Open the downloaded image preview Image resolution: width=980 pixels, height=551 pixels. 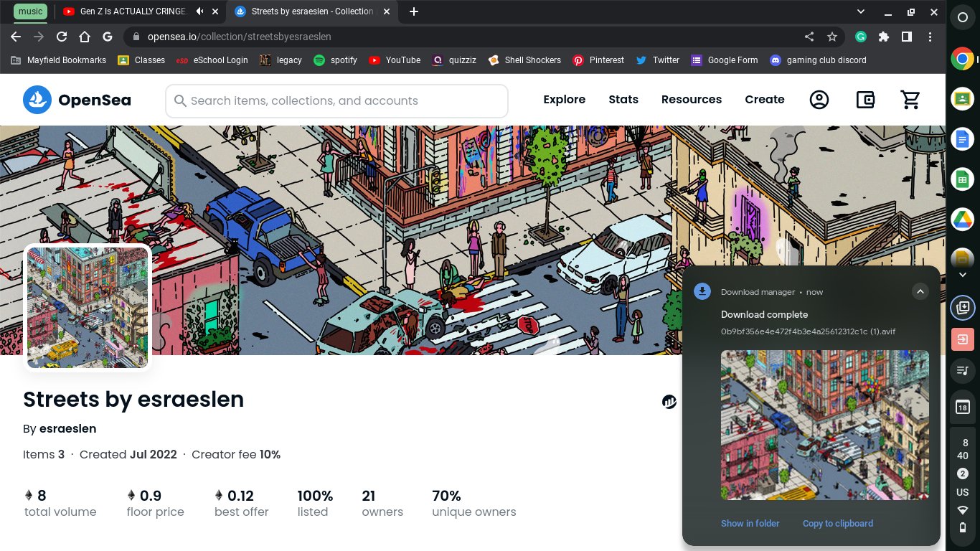click(x=825, y=425)
